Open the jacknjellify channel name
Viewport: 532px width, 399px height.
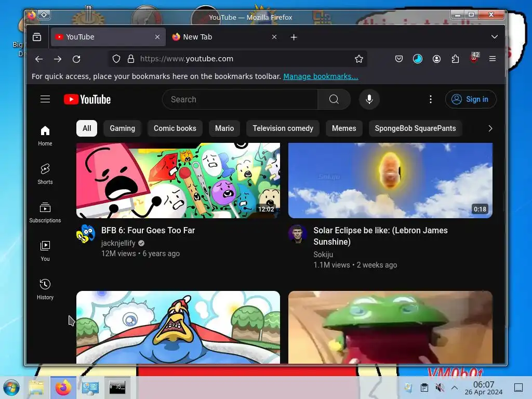click(x=118, y=243)
